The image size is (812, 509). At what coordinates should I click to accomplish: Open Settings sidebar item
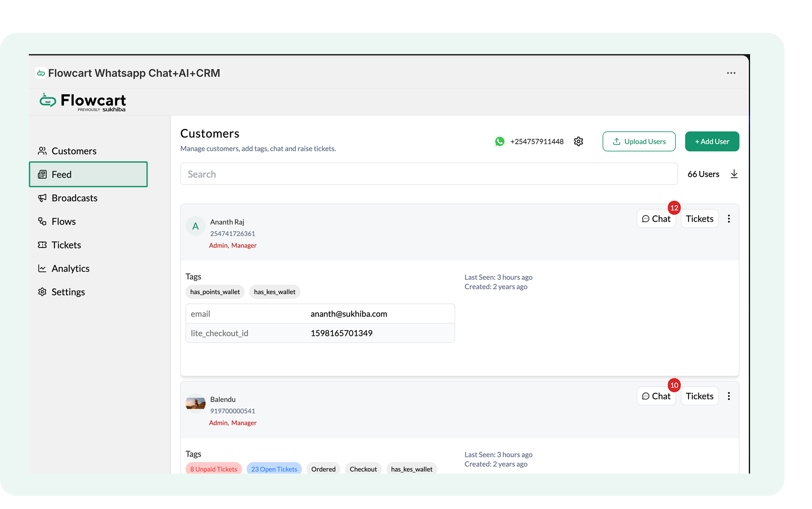coord(68,292)
